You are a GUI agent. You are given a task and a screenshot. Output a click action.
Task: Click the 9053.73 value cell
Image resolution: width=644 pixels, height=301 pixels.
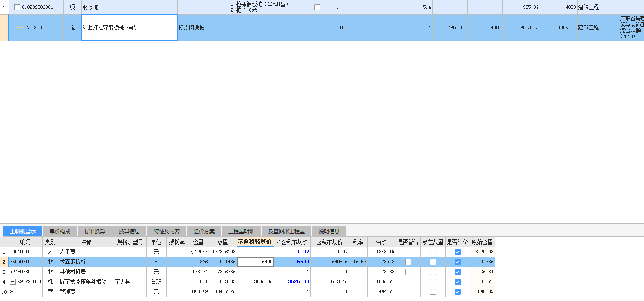pos(521,28)
